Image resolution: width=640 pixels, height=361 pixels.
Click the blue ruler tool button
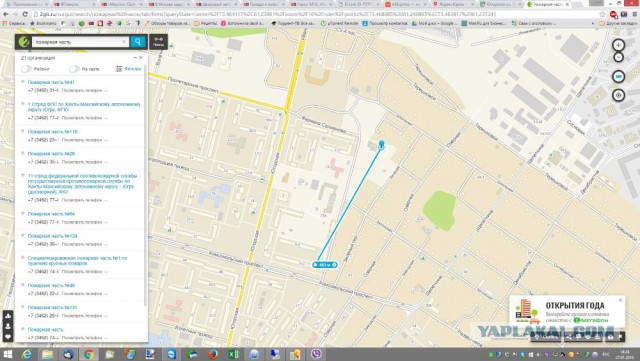coord(618,76)
